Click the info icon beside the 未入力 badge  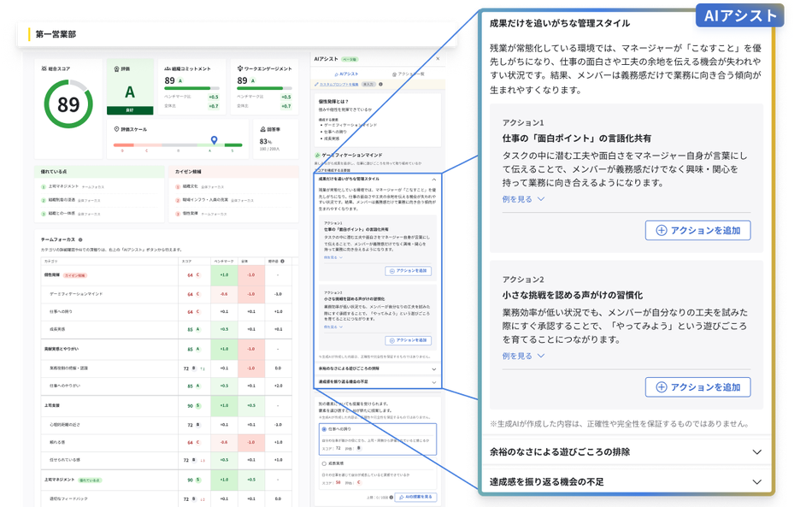pyautogui.click(x=380, y=84)
